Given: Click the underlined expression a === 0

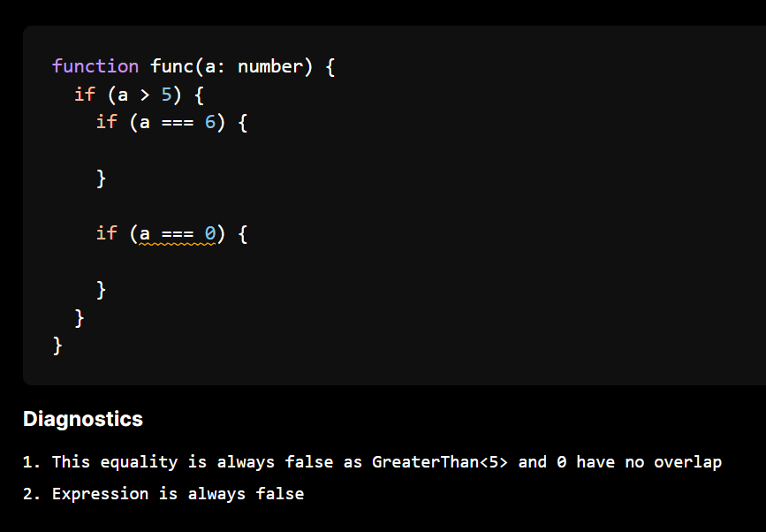Looking at the screenshot, I should (x=178, y=233).
